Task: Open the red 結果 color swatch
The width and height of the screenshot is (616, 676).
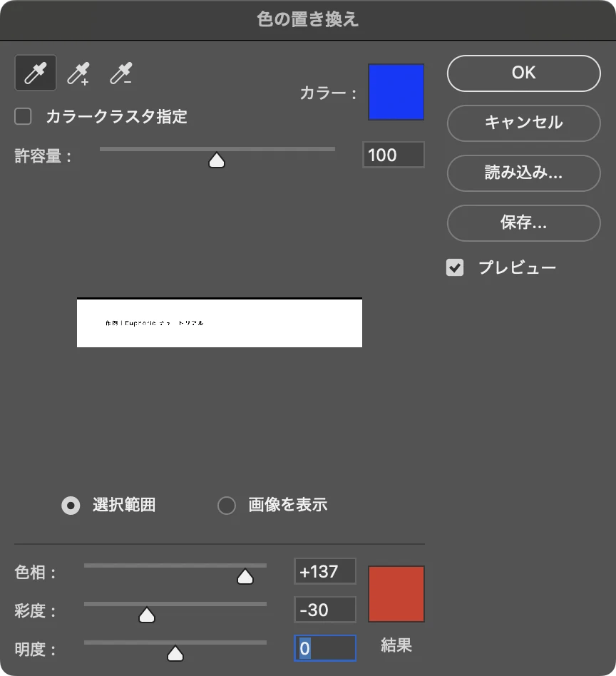Action: tap(396, 594)
